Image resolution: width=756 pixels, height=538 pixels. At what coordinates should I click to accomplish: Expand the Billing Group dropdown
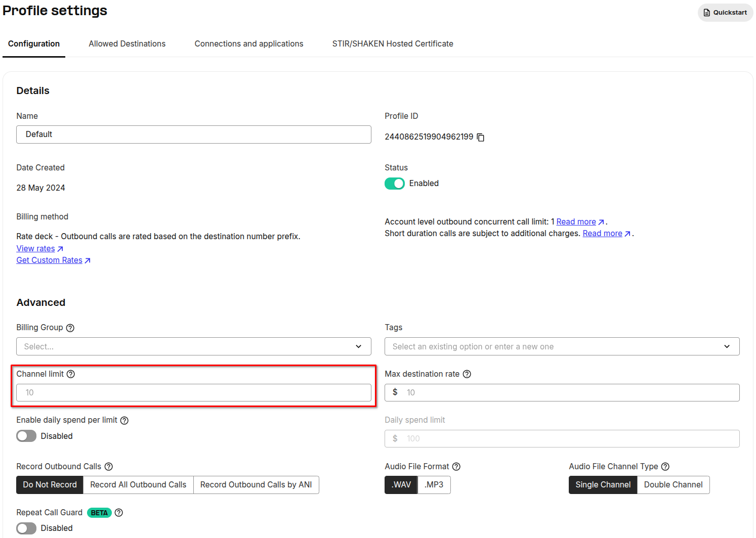click(194, 346)
